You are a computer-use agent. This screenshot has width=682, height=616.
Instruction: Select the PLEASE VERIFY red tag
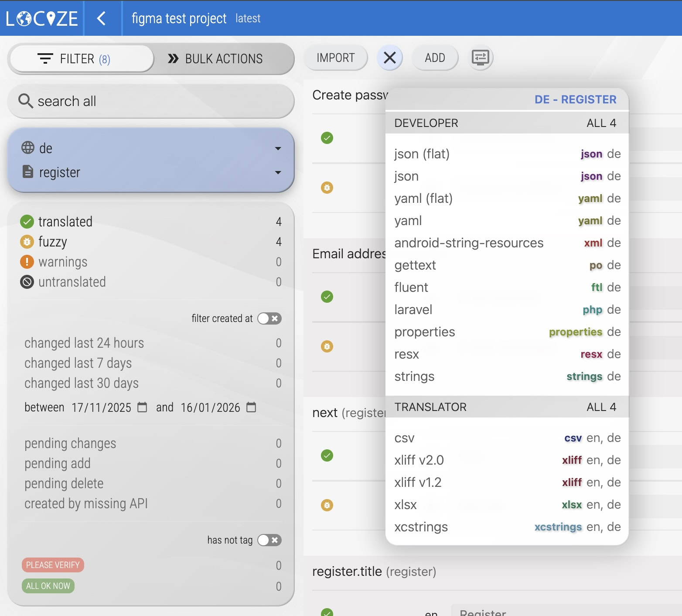click(x=53, y=565)
